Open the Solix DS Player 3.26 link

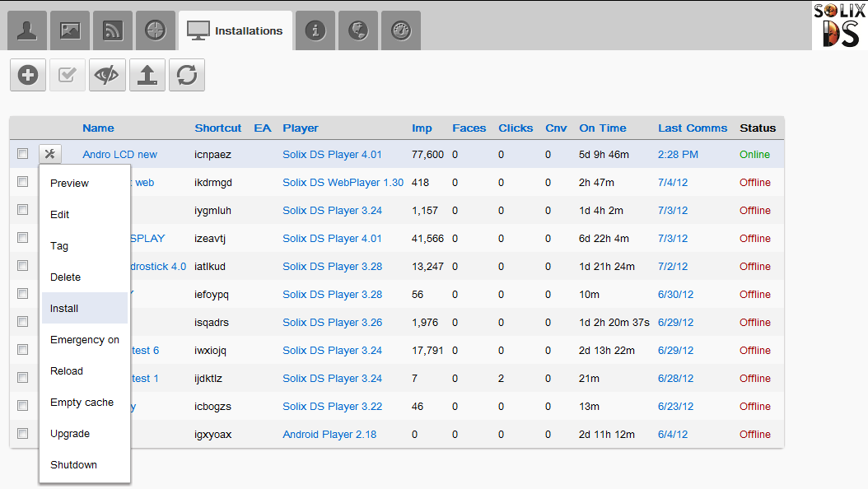tap(332, 323)
